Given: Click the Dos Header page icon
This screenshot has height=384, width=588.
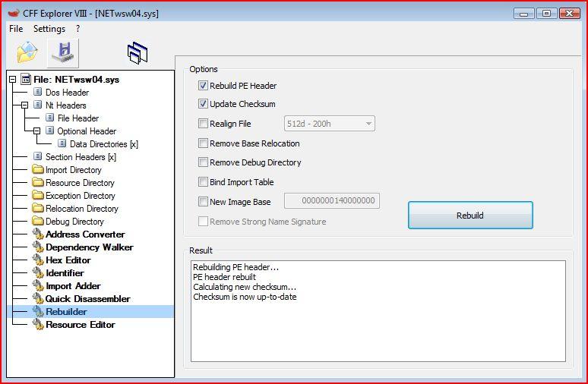Looking at the screenshot, I should click(37, 92).
